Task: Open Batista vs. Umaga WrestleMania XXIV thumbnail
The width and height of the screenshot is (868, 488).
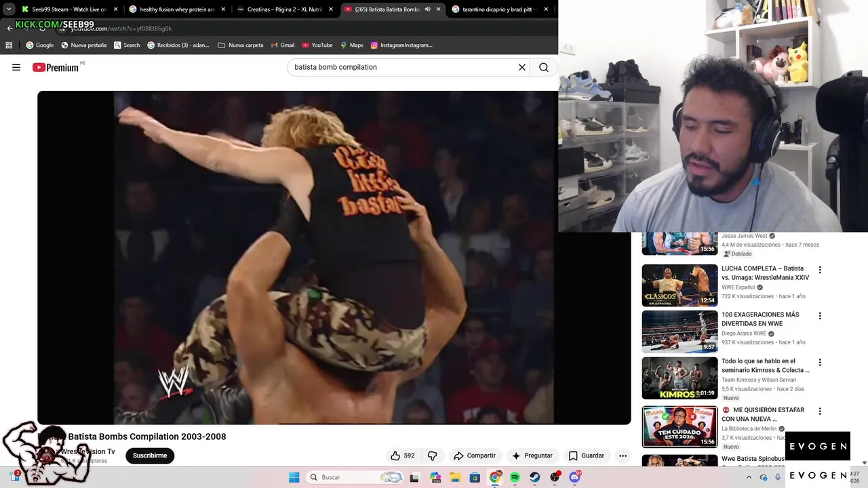Action: 679,285
